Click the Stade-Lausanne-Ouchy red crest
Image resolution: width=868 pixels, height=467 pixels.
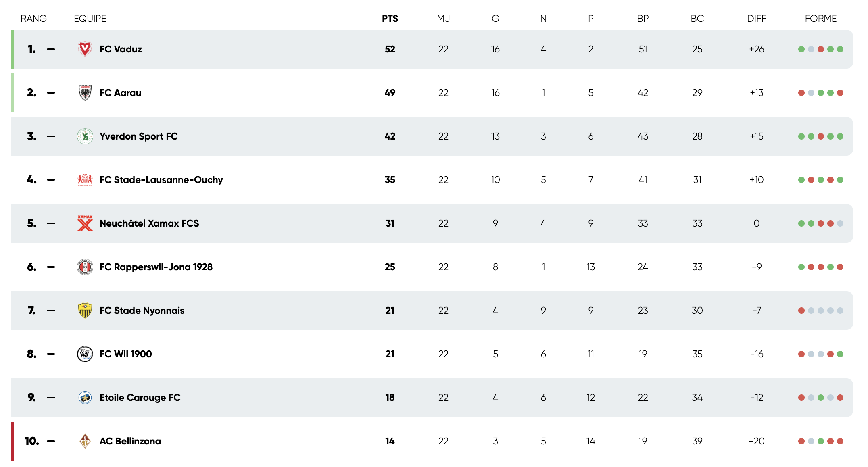(85, 180)
